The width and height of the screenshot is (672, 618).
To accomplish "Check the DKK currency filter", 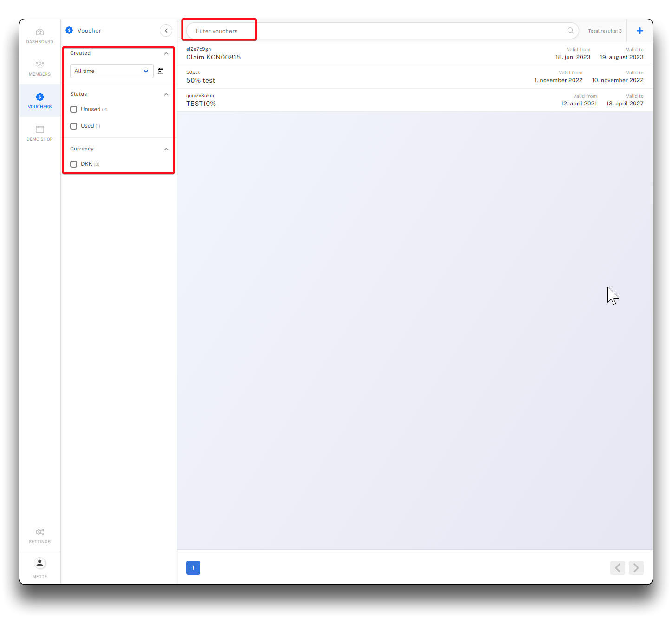I will 74,164.
